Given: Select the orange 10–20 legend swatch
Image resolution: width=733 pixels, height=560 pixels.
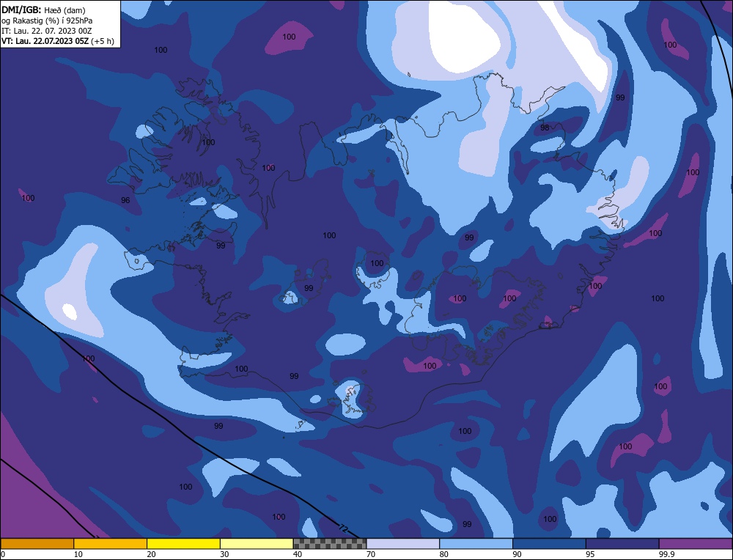Looking at the screenshot, I should point(111,544).
